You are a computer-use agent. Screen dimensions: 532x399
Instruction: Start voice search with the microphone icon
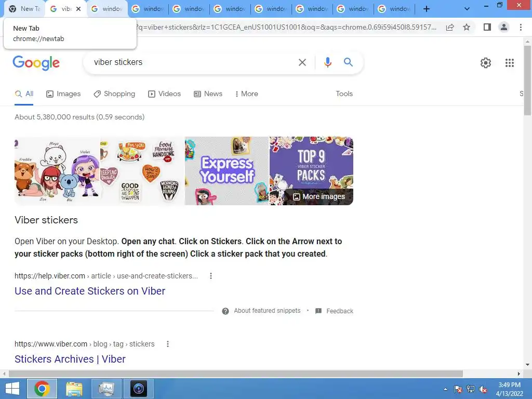327,62
